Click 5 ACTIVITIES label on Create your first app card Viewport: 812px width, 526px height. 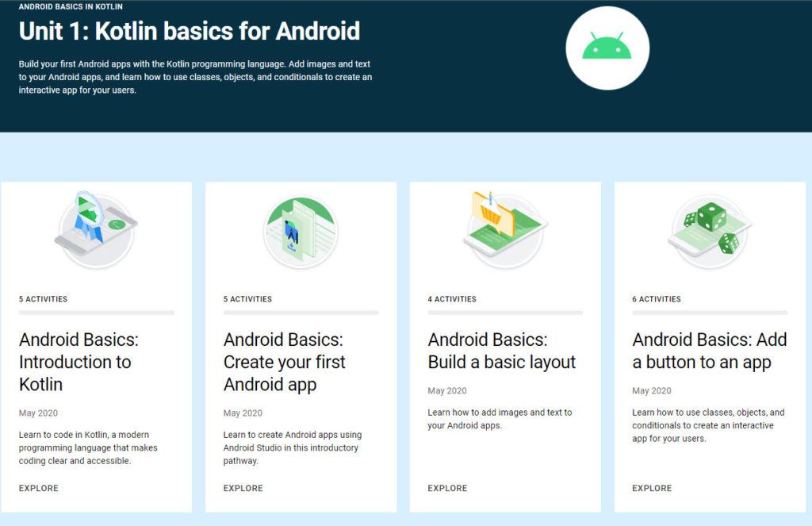[247, 299]
